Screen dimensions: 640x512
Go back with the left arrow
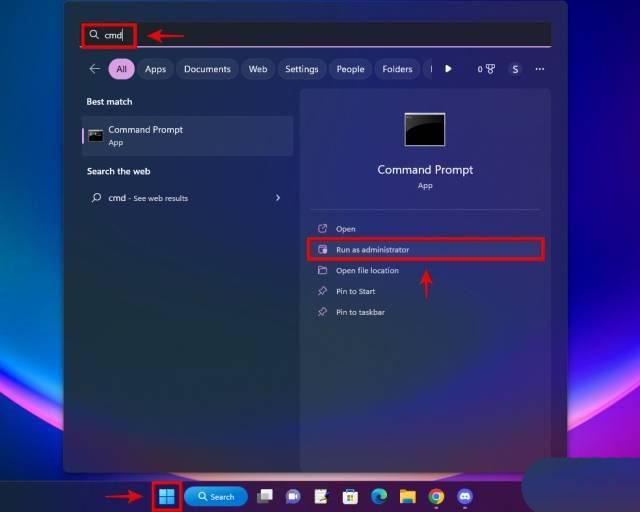point(95,69)
